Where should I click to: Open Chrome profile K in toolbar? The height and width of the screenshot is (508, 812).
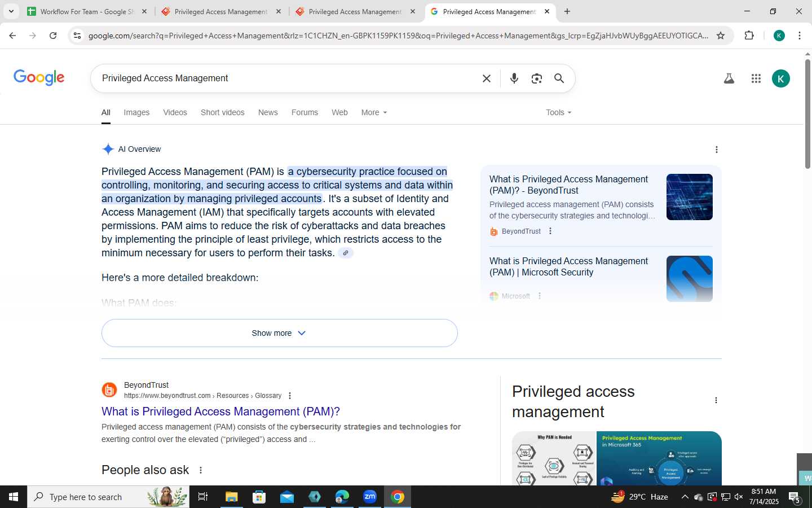(779, 36)
